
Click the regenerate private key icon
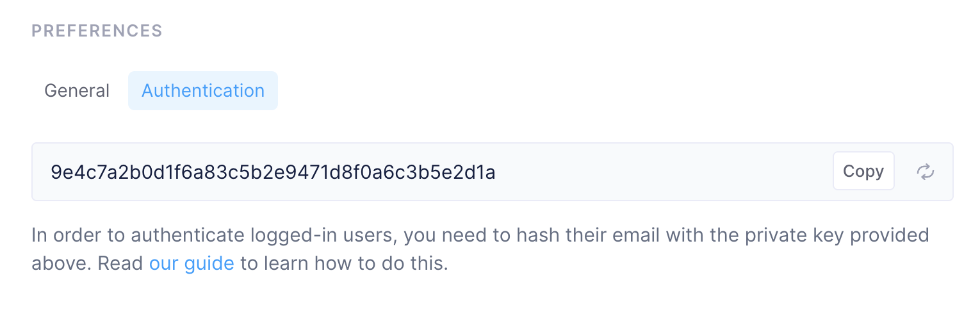925,172
